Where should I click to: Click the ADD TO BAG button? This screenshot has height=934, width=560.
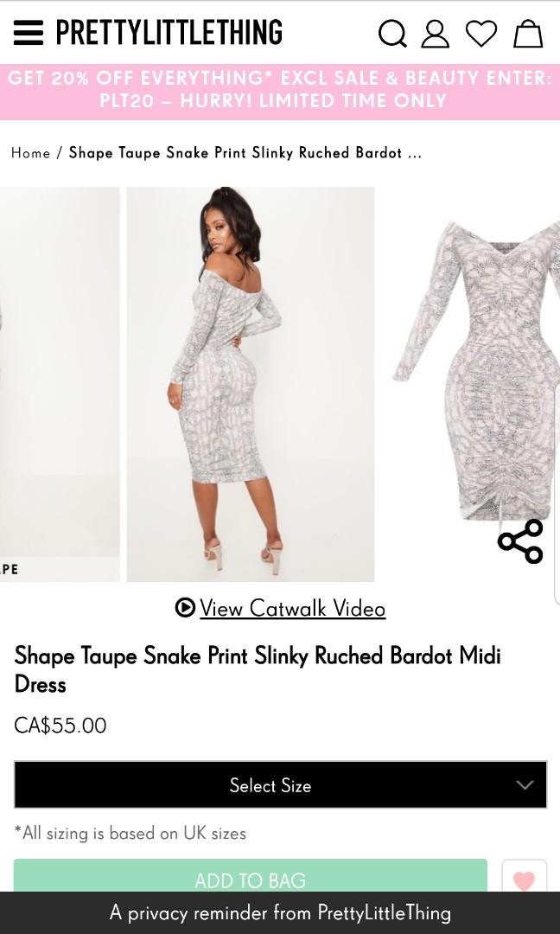tap(251, 876)
